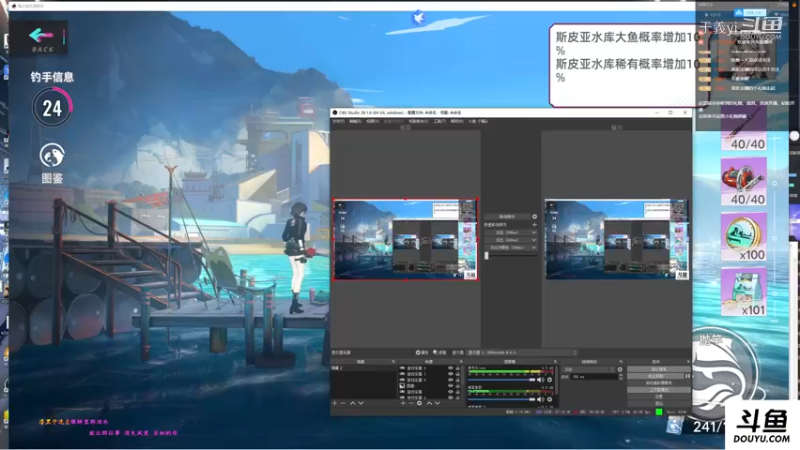The image size is (800, 450).
Task: Pause recording with the pause icon
Action: [688, 376]
